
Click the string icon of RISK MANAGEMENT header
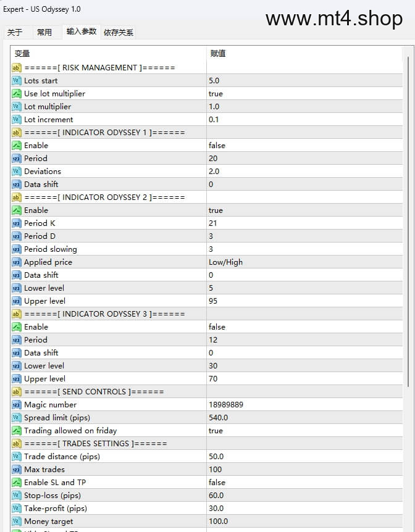click(16, 68)
